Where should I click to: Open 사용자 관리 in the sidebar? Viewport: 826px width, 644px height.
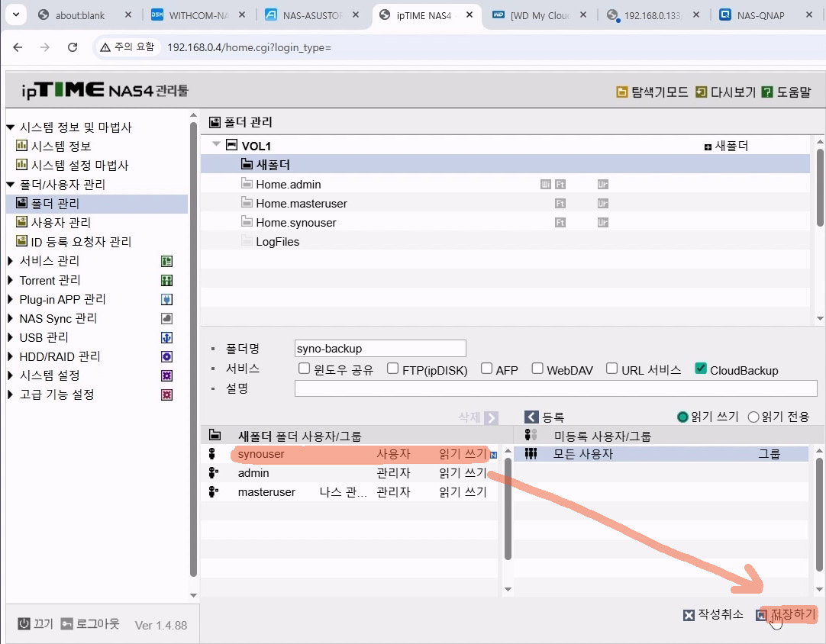pos(60,223)
